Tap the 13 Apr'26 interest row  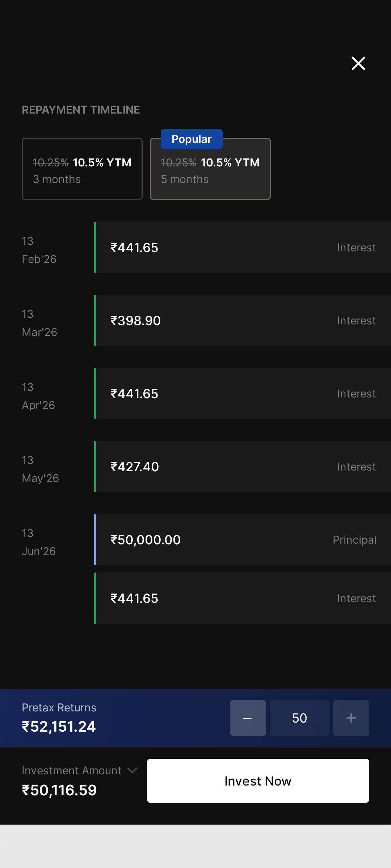(x=243, y=394)
